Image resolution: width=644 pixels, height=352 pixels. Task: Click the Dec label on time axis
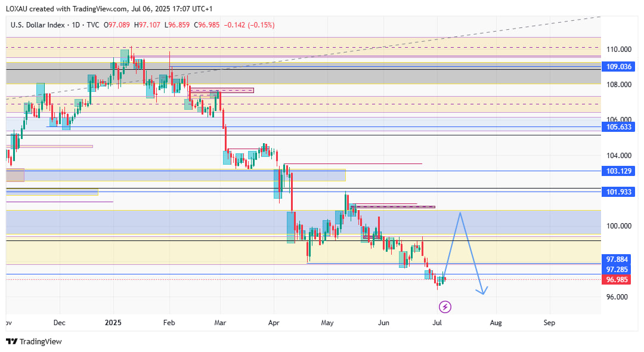tap(59, 323)
